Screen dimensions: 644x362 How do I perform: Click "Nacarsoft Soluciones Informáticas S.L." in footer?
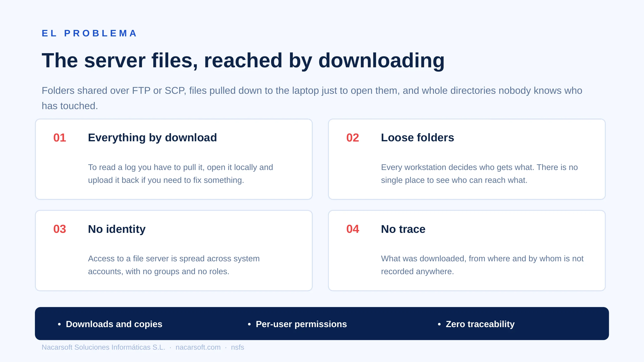[x=103, y=347]
